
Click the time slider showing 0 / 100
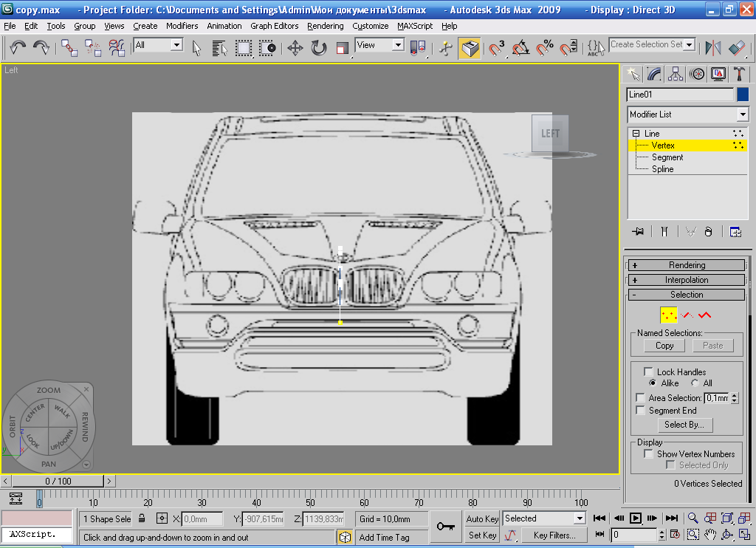click(58, 481)
